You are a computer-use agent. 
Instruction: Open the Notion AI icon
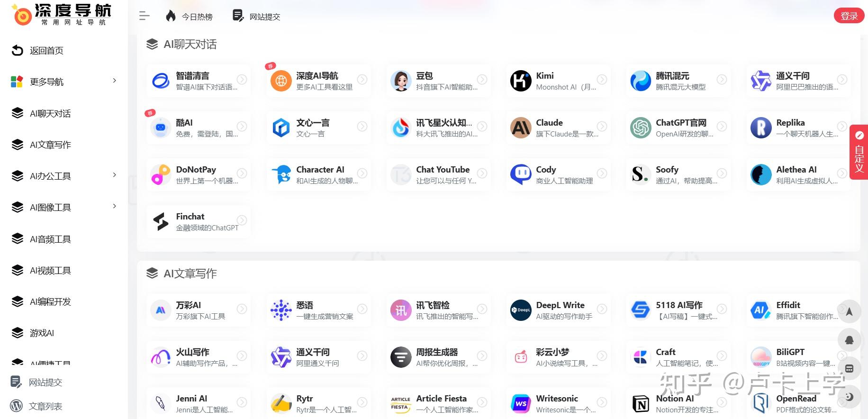point(641,404)
